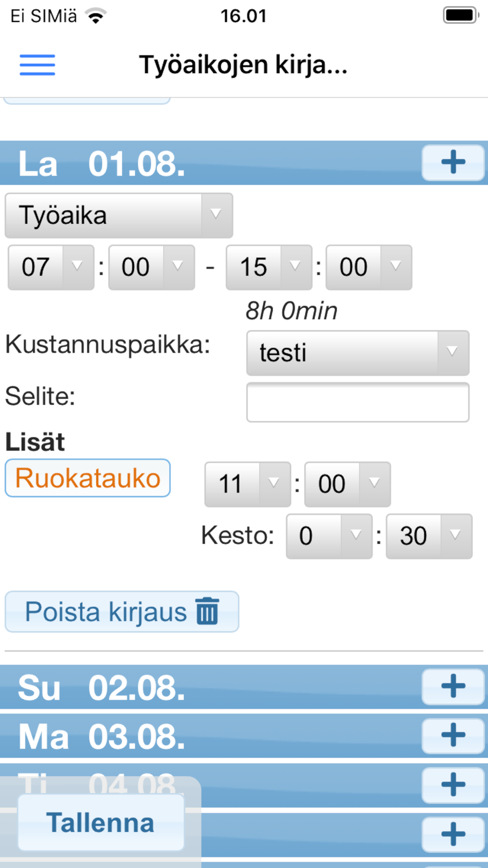Open the hamburger navigation menu

37,65
